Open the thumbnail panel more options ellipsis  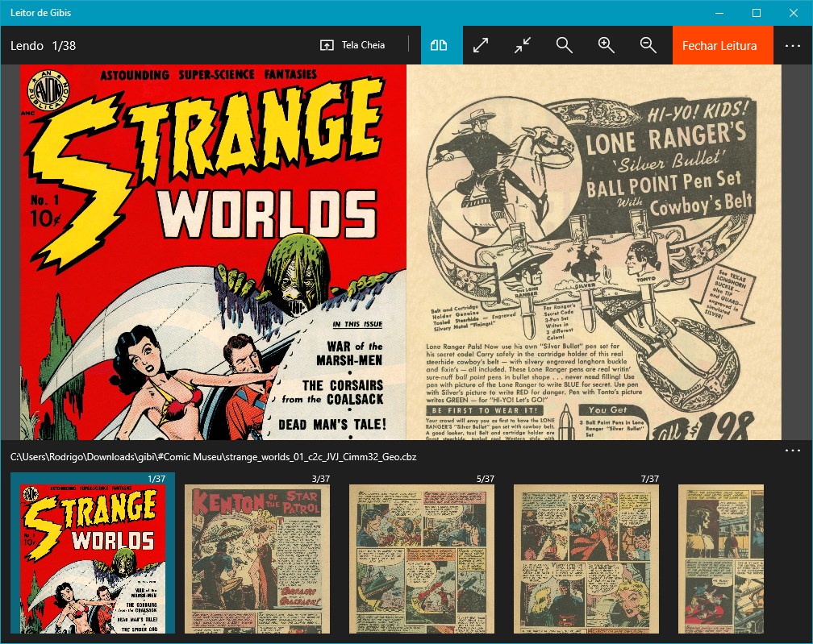coord(793,451)
